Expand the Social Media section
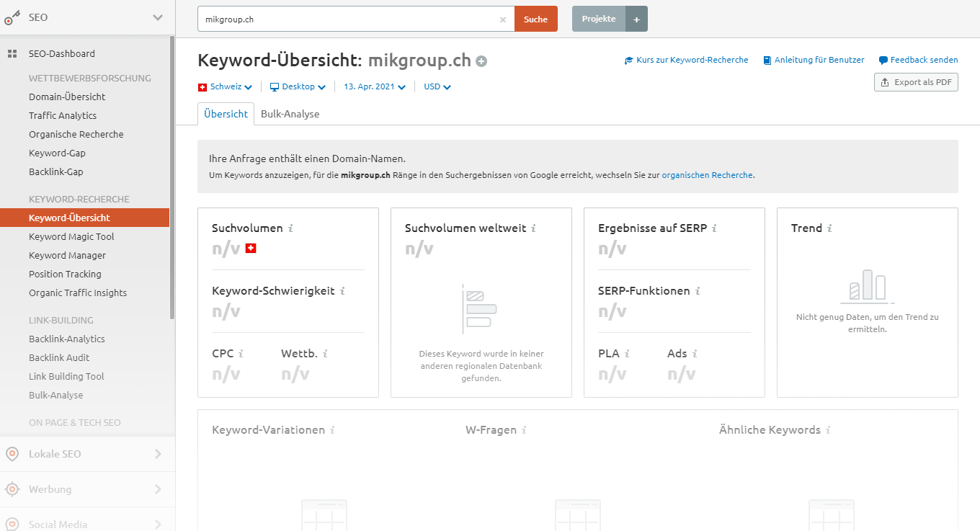This screenshot has width=980, height=531. pos(158,525)
